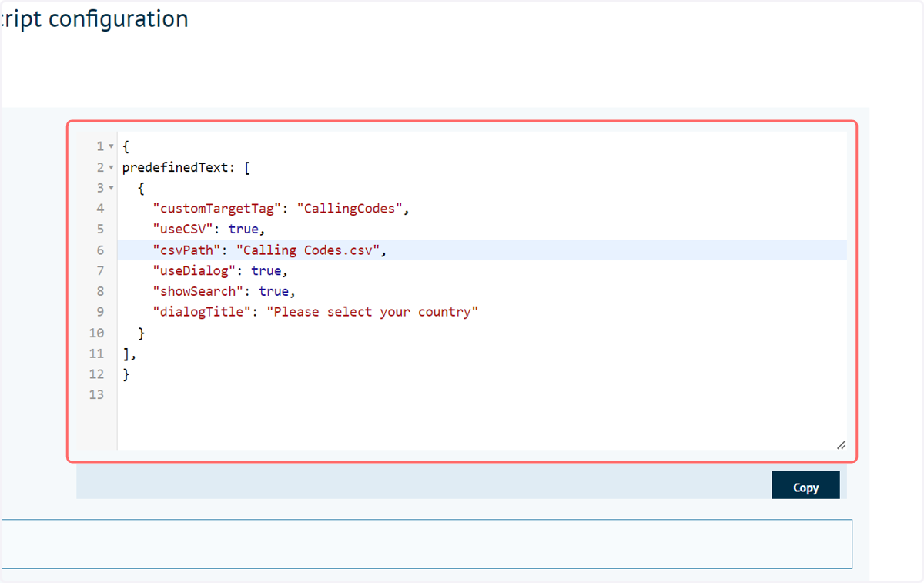Click the empty field below the editor
This screenshot has height=583, width=924.
tap(426, 544)
